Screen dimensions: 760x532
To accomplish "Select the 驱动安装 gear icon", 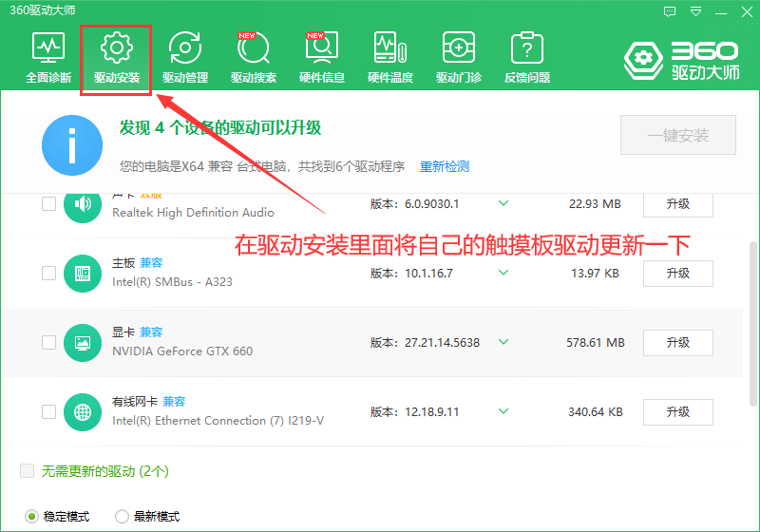I will (116, 47).
